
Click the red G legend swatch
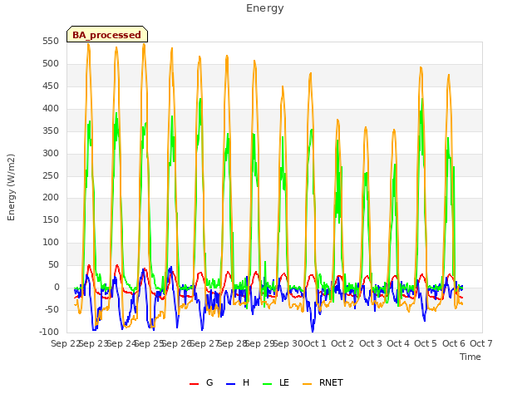pyautogui.click(x=194, y=384)
